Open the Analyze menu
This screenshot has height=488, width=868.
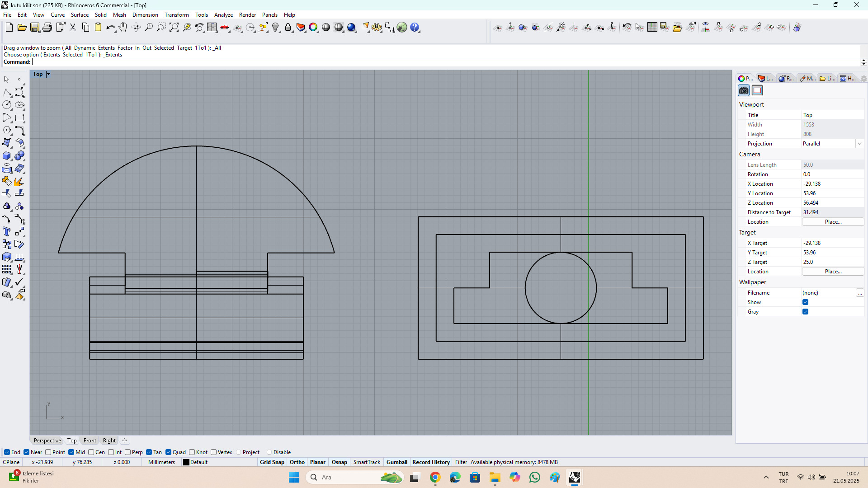[x=223, y=15]
